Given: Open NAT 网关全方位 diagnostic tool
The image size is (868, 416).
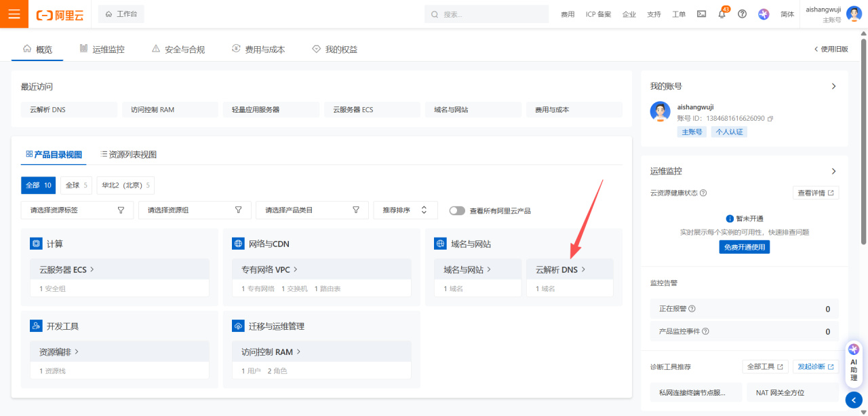Looking at the screenshot, I should tap(793, 392).
